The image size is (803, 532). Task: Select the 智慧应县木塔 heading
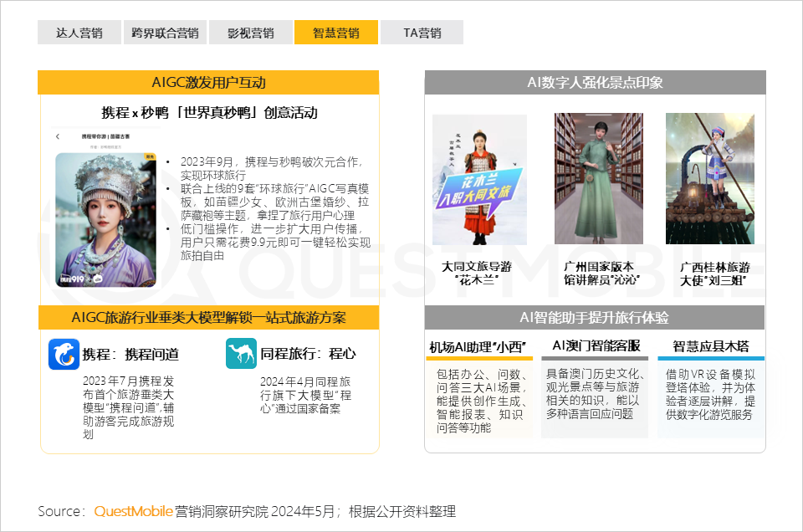(711, 346)
